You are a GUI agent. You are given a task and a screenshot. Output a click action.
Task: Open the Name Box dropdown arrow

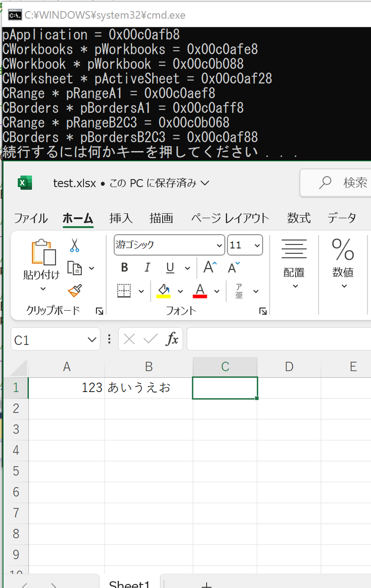point(92,340)
